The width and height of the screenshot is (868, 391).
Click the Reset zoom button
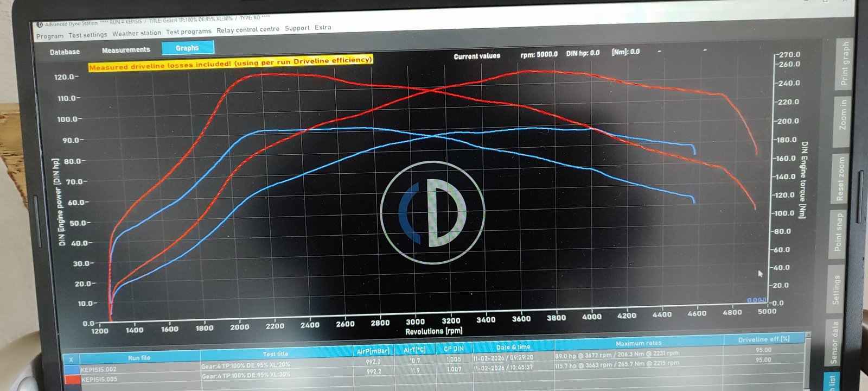pyautogui.click(x=840, y=179)
